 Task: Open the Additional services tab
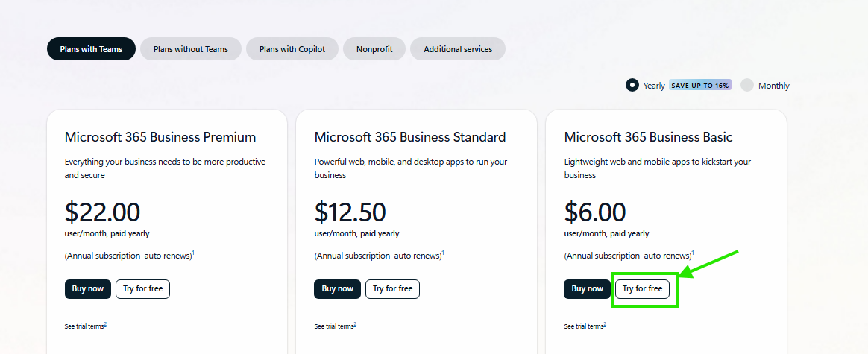(458, 49)
